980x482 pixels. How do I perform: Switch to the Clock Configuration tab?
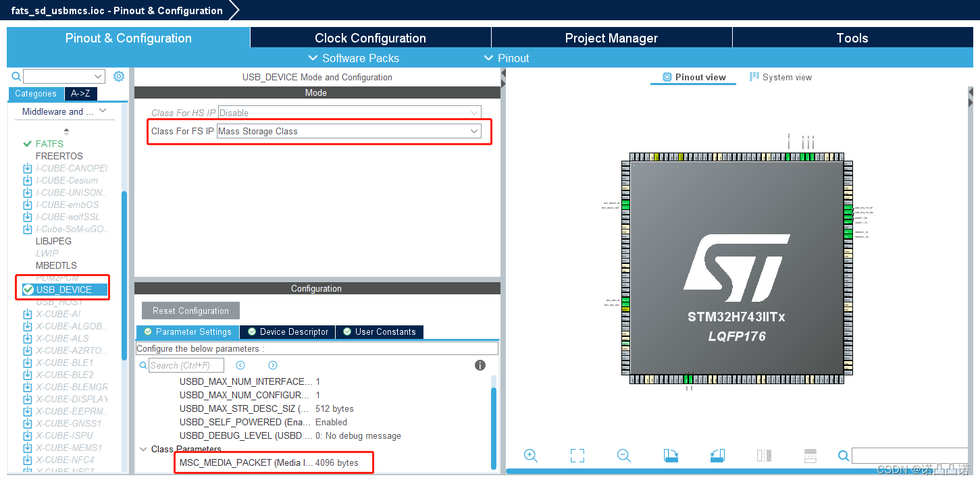pos(370,38)
